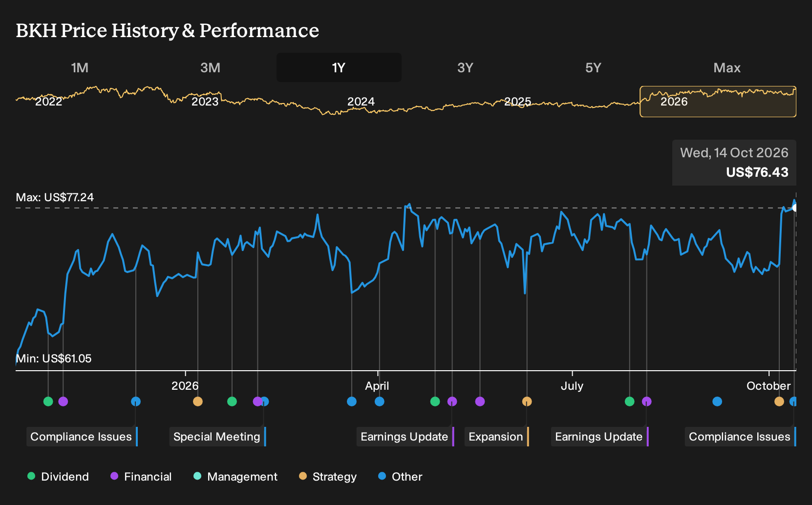Click the highlighted 2026 range selector window
Viewport: 812px width, 505px height.
718,102
